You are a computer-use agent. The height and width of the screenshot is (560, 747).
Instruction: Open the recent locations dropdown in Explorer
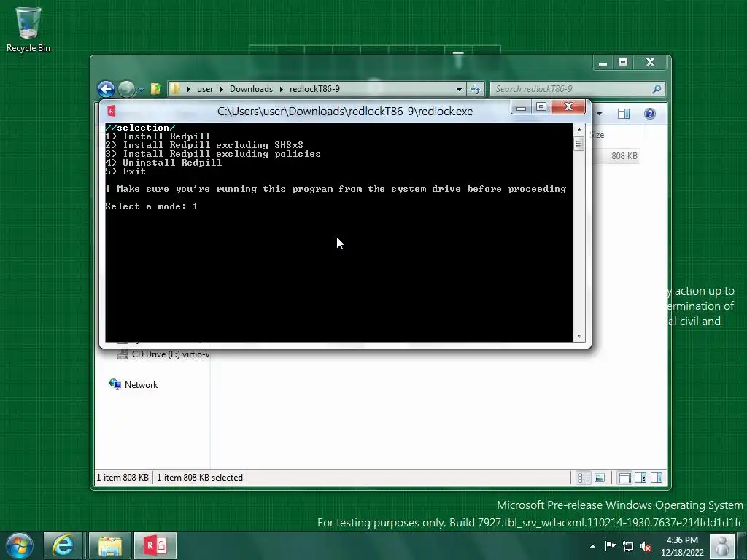click(x=142, y=89)
